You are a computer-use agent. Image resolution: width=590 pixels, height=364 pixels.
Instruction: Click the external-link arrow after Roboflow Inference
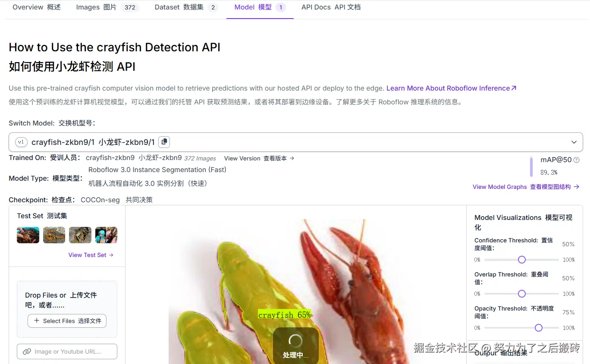tap(514, 88)
